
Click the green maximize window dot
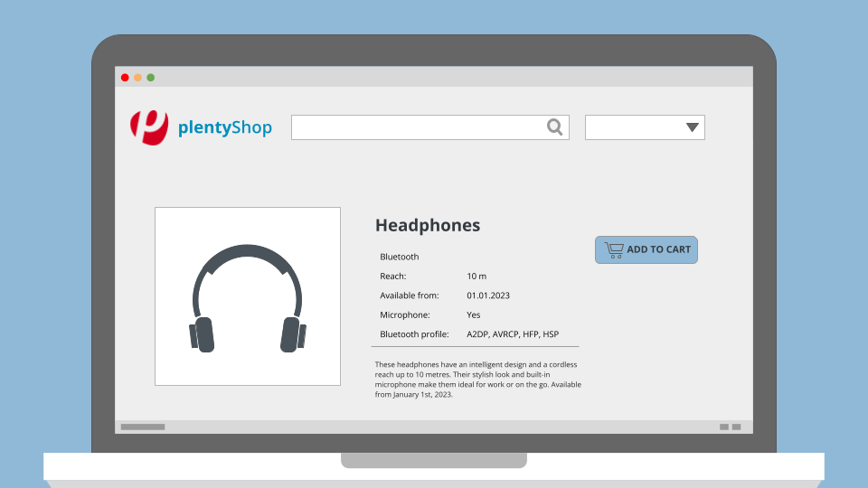point(150,78)
